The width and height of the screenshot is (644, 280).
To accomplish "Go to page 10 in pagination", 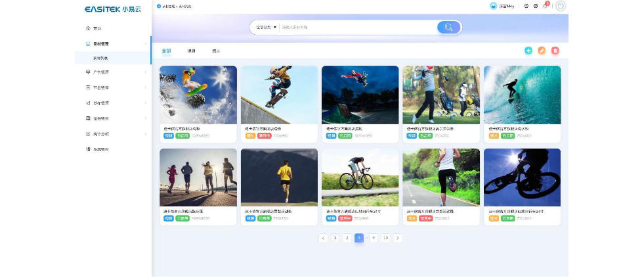I will 385,238.
